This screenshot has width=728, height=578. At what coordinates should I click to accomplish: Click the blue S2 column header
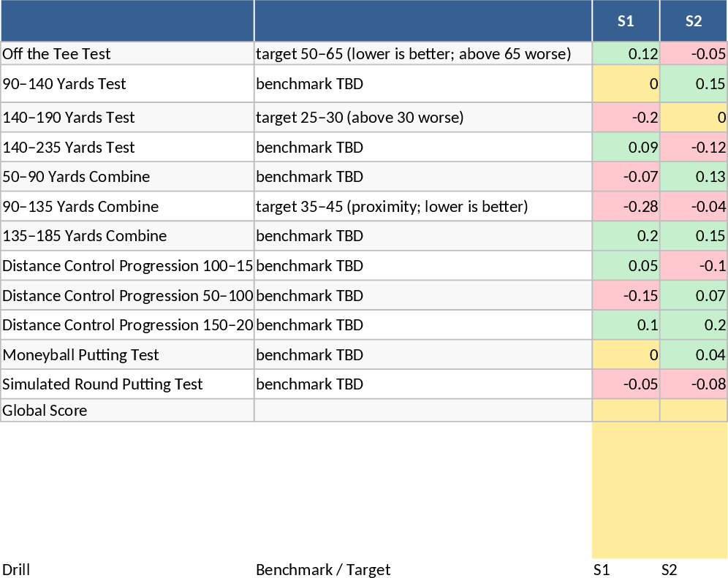coord(694,21)
